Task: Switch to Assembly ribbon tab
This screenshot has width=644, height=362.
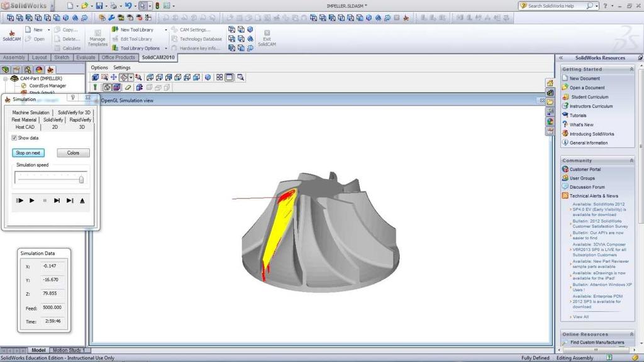Action: (x=14, y=57)
